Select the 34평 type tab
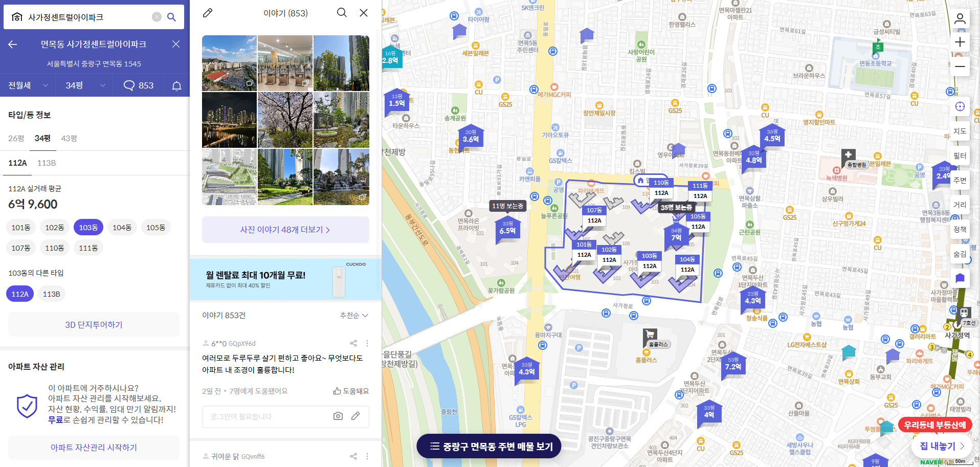 tap(42, 138)
